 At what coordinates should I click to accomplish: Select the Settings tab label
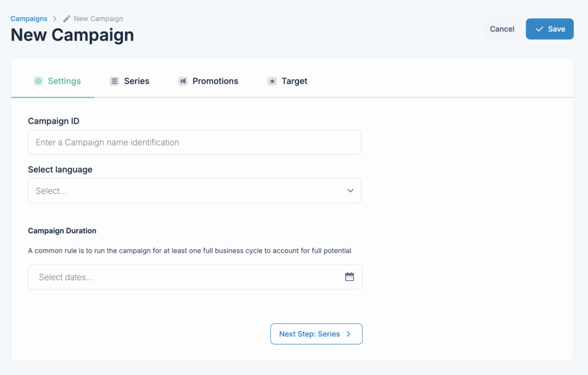64,81
